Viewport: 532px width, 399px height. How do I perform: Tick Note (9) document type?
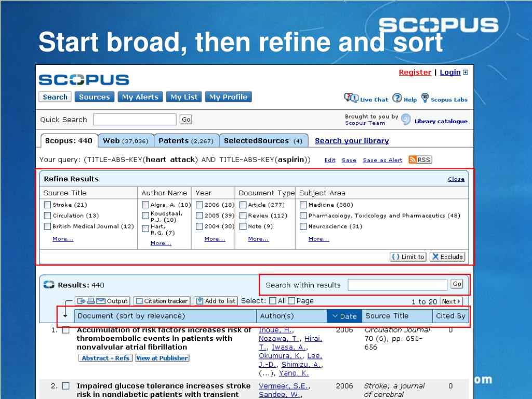[x=243, y=227]
